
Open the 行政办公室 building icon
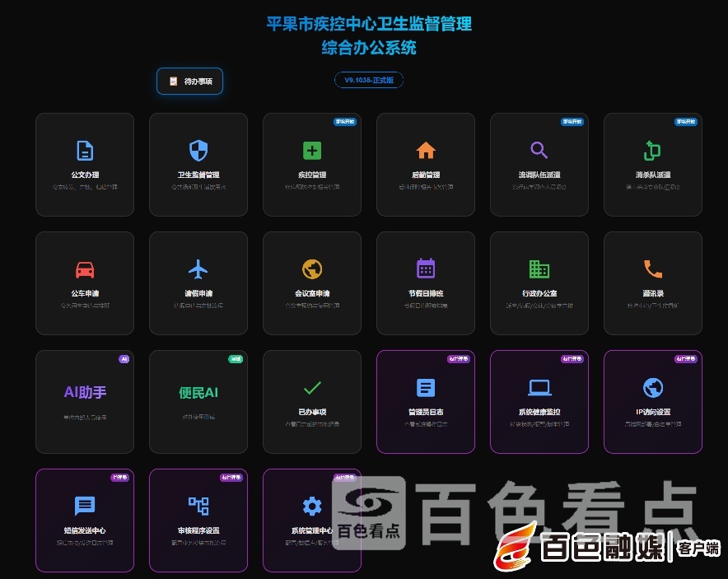point(539,269)
